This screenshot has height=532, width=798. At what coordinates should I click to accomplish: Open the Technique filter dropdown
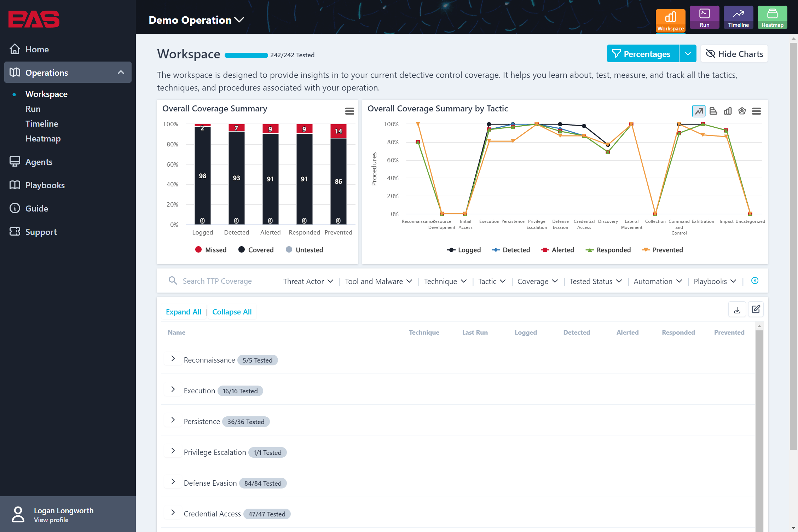[445, 281]
